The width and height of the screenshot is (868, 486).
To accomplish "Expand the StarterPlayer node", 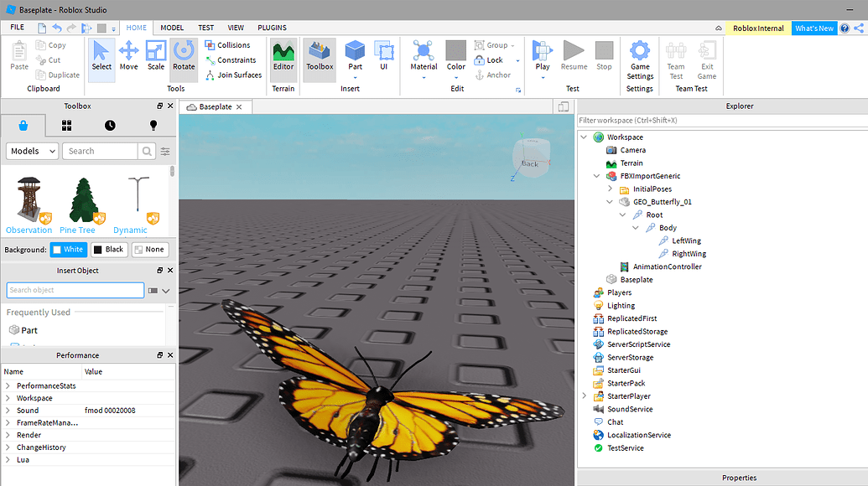I will click(x=584, y=396).
